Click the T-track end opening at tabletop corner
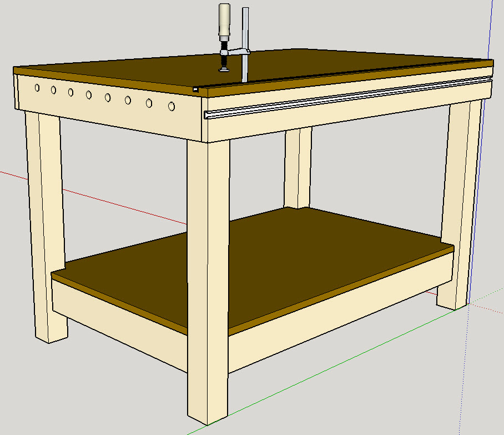Viewport: 504px width, 435px height. click(x=196, y=88)
